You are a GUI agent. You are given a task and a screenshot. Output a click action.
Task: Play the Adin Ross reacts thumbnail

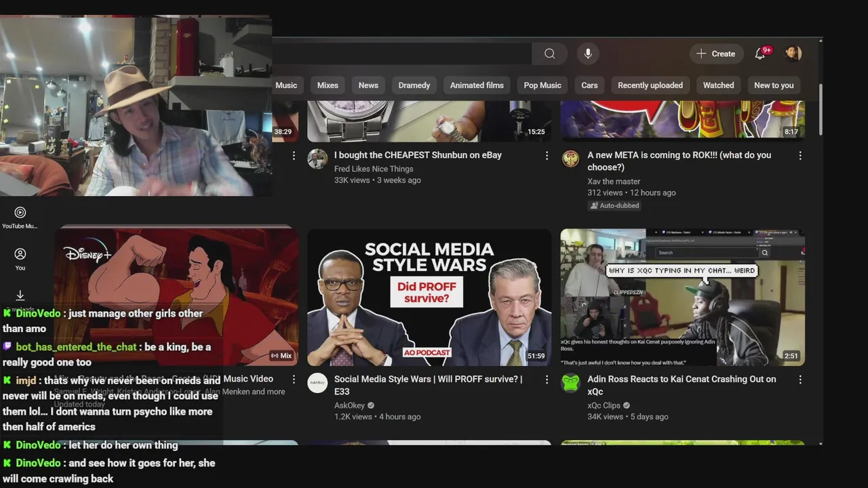683,298
